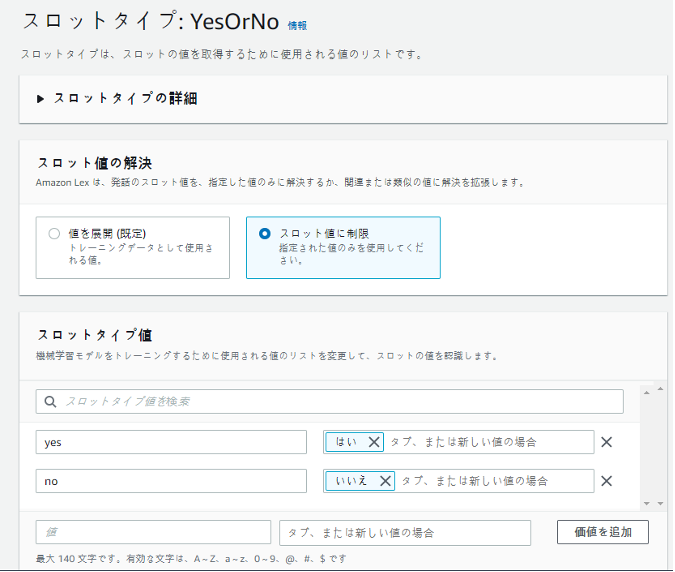Click the empty new 値 input field
675x572 pixels.
coord(153,532)
